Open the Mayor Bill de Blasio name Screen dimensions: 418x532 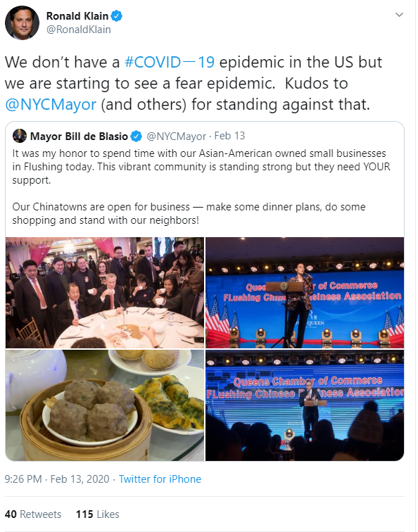pos(79,136)
